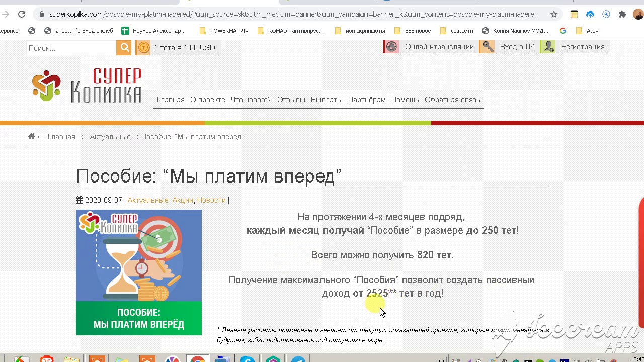The image size is (644, 362).
Task: Open the Регистрация link
Action: tap(583, 47)
